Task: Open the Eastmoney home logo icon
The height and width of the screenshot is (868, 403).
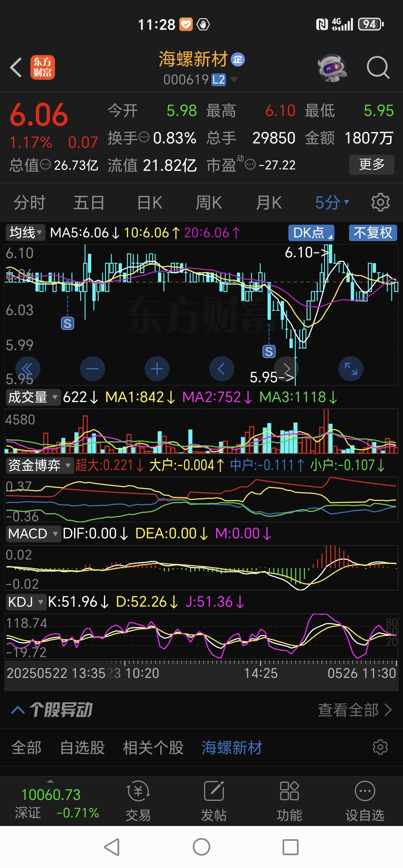Action: [x=42, y=68]
